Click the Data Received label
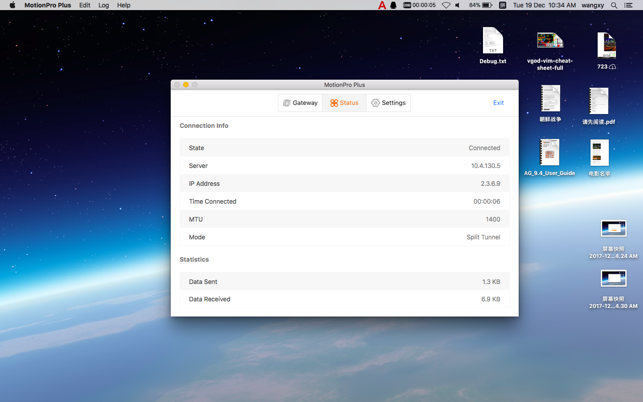 click(x=210, y=299)
